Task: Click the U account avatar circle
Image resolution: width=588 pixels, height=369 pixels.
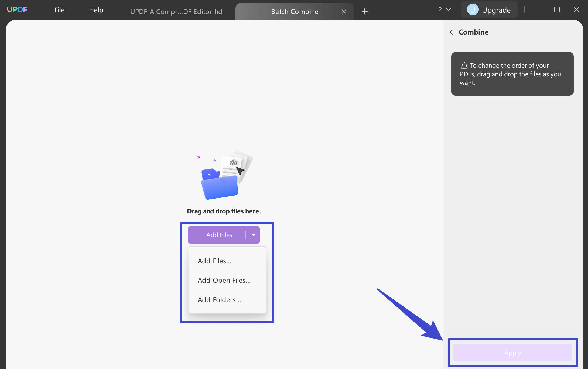Action: coord(472,10)
